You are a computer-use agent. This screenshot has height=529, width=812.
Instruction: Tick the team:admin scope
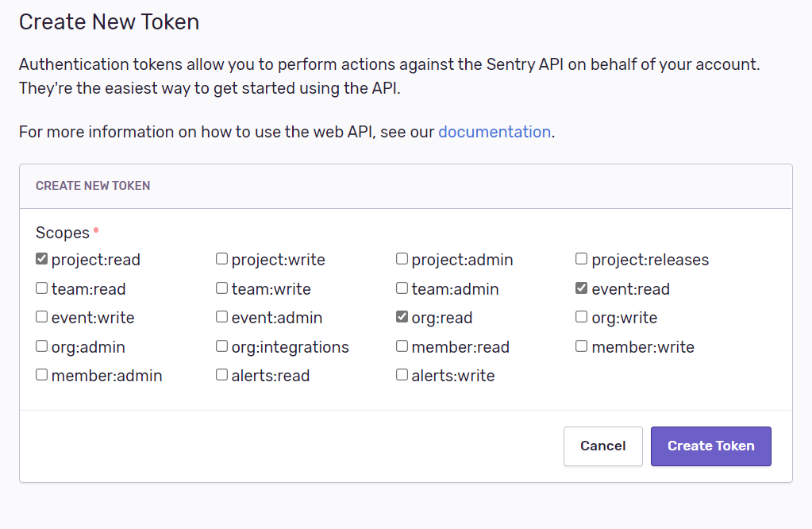tap(402, 288)
